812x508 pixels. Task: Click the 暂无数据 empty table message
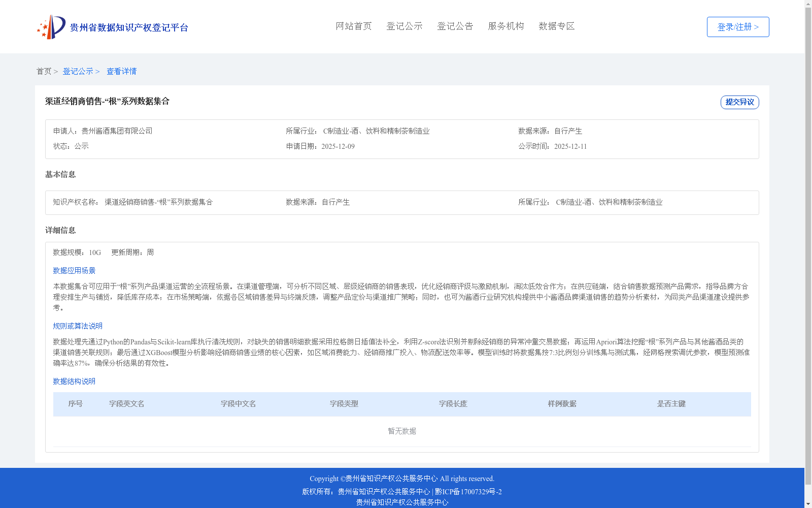(x=402, y=431)
